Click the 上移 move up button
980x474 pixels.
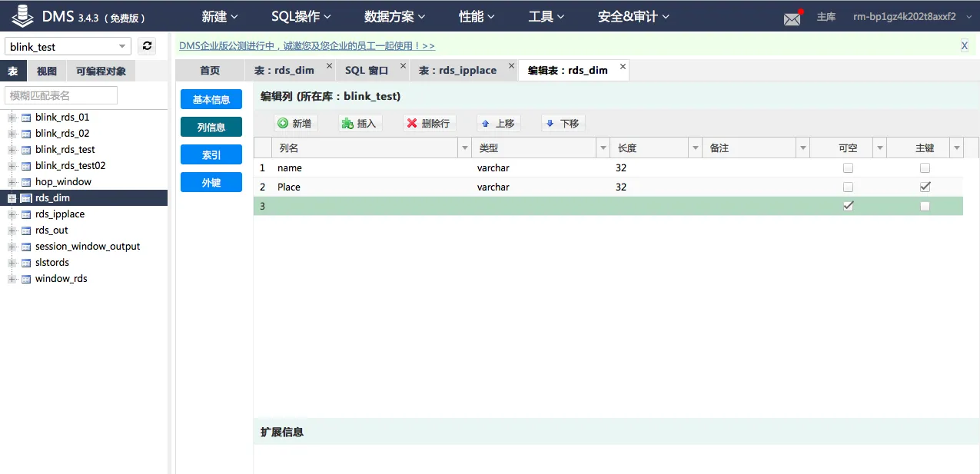(x=498, y=123)
